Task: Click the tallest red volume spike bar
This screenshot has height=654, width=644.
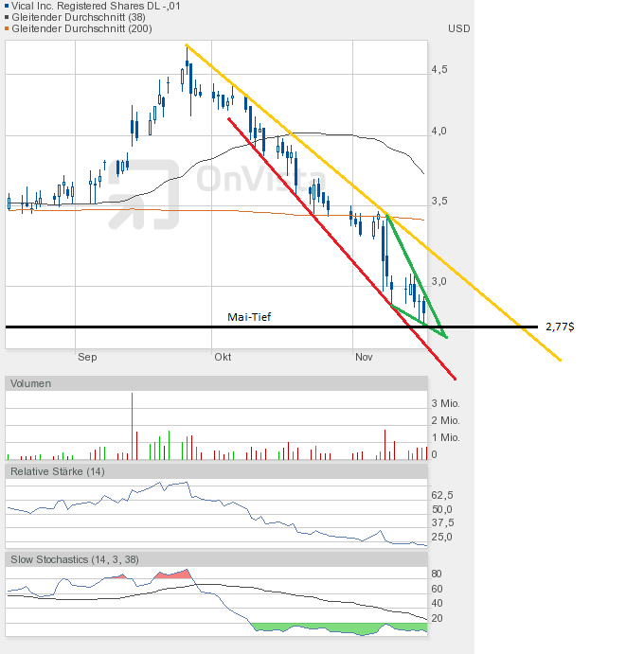Action: point(132,426)
